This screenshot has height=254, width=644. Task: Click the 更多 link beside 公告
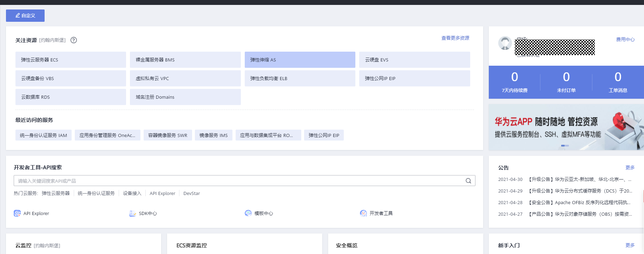pyautogui.click(x=630, y=168)
